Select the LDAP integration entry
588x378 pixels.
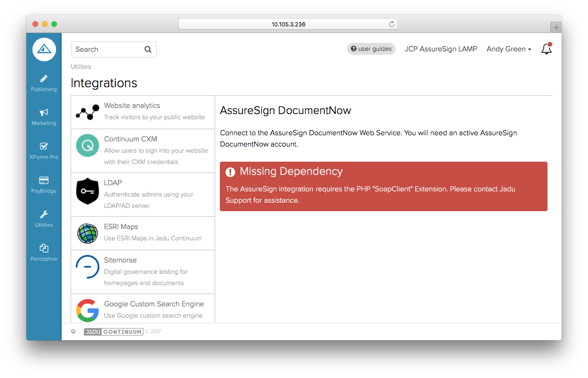[143, 195]
